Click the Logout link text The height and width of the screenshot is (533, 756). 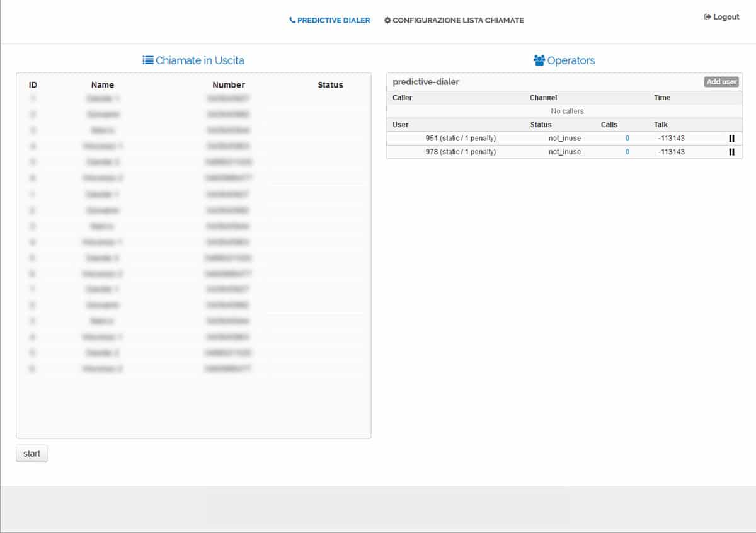pos(726,17)
